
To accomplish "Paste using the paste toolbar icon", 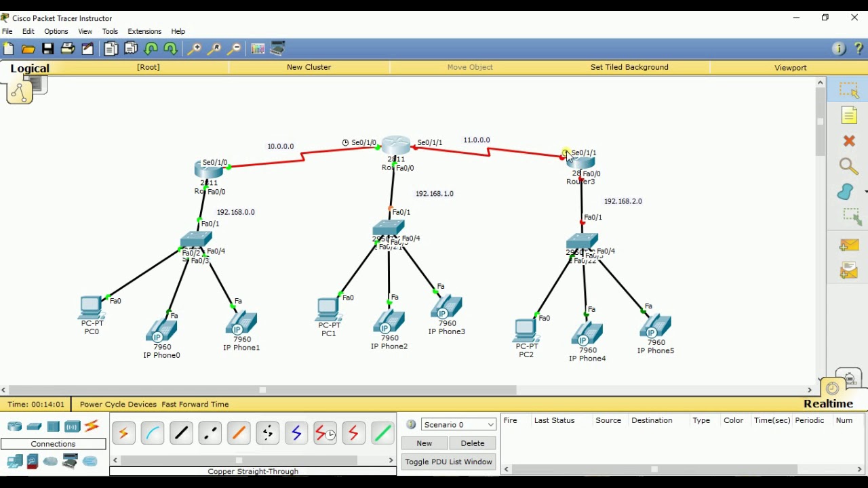I will [131, 49].
